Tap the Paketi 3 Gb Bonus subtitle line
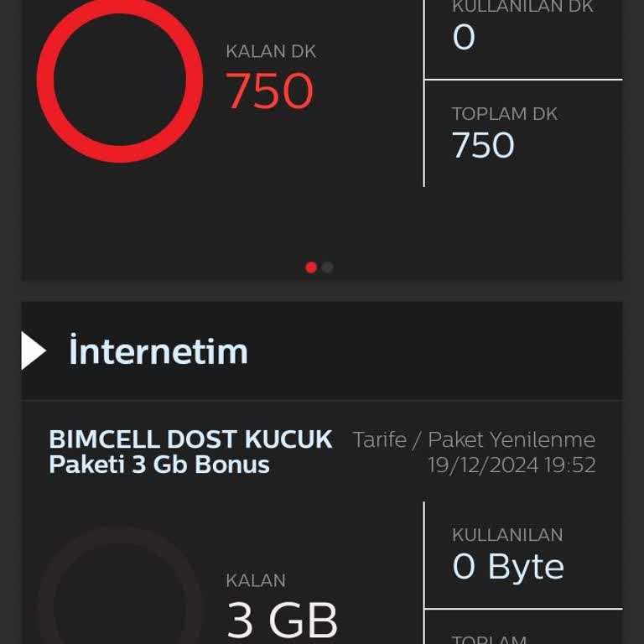The height and width of the screenshot is (644, 644). (159, 465)
